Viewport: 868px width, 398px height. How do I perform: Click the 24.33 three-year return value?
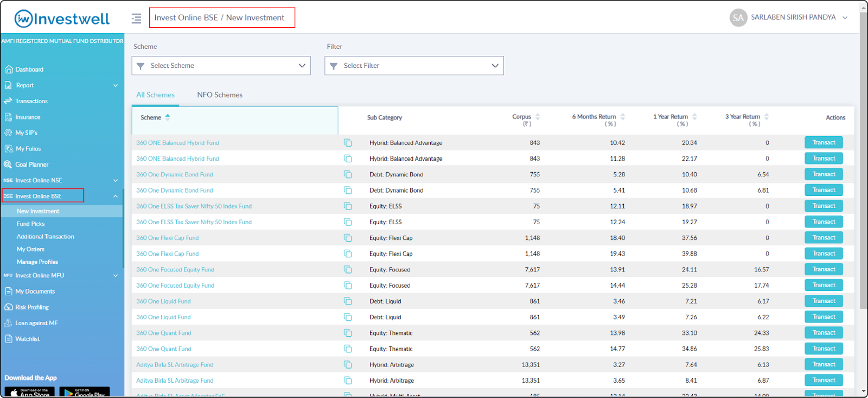(x=761, y=333)
